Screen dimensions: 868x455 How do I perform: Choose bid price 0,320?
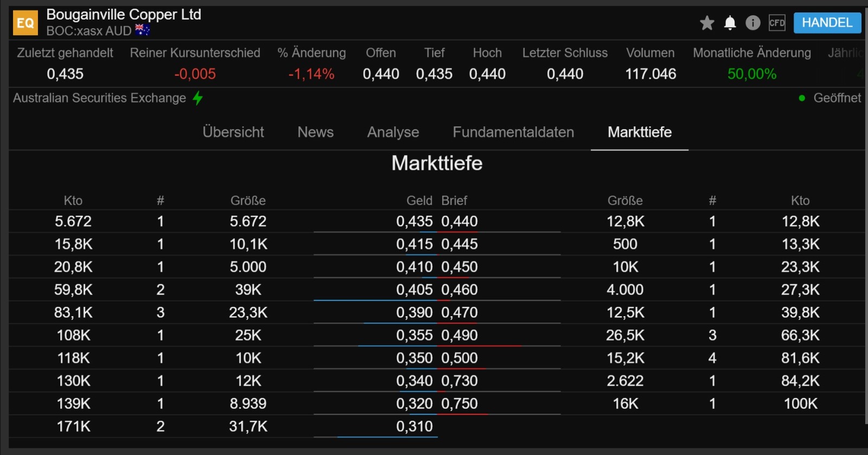pos(414,403)
